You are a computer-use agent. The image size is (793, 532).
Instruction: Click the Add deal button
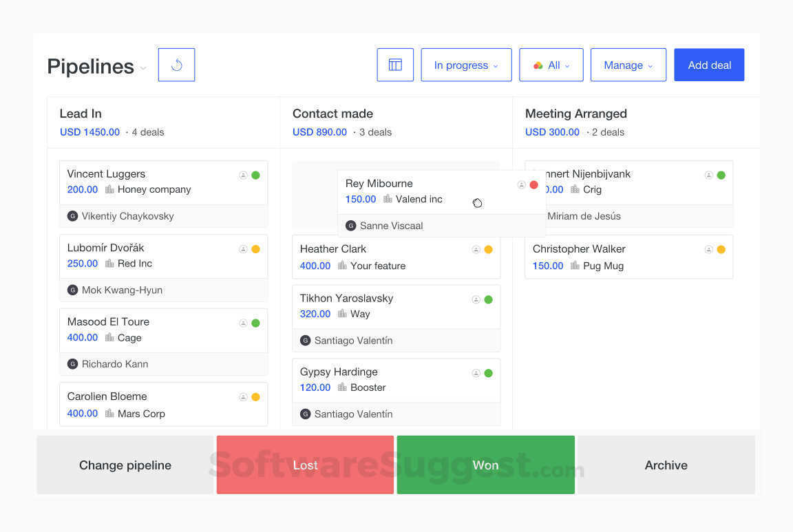coord(709,65)
